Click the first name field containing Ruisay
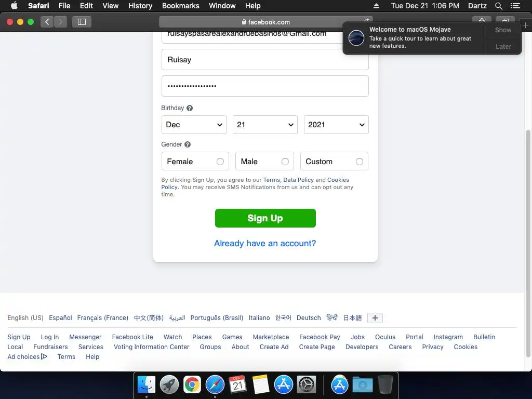The width and height of the screenshot is (532, 399). [265, 60]
